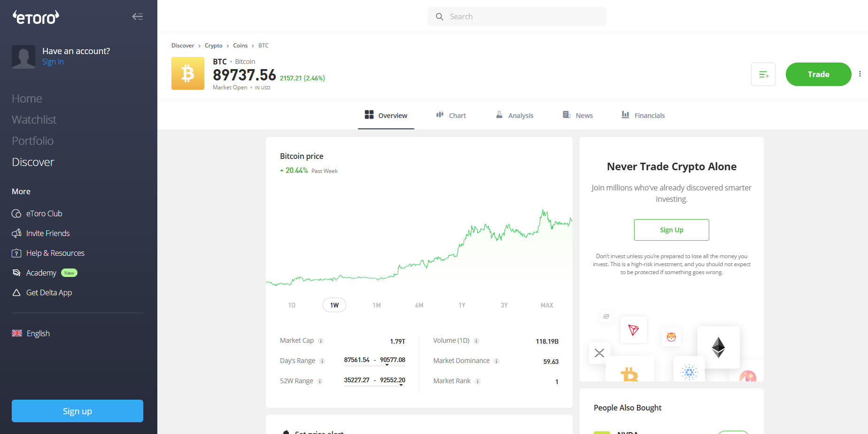Click the Cardano coin card
868x434 pixels.
point(689,369)
